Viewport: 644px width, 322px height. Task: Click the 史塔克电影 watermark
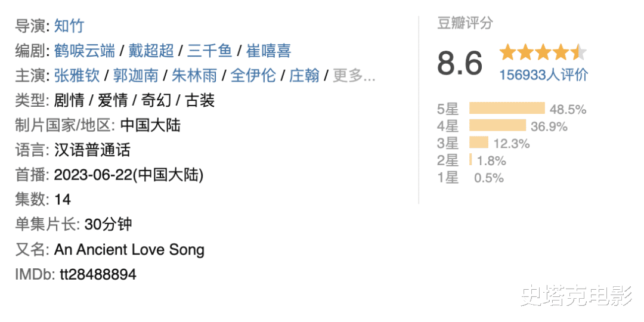coord(575,295)
